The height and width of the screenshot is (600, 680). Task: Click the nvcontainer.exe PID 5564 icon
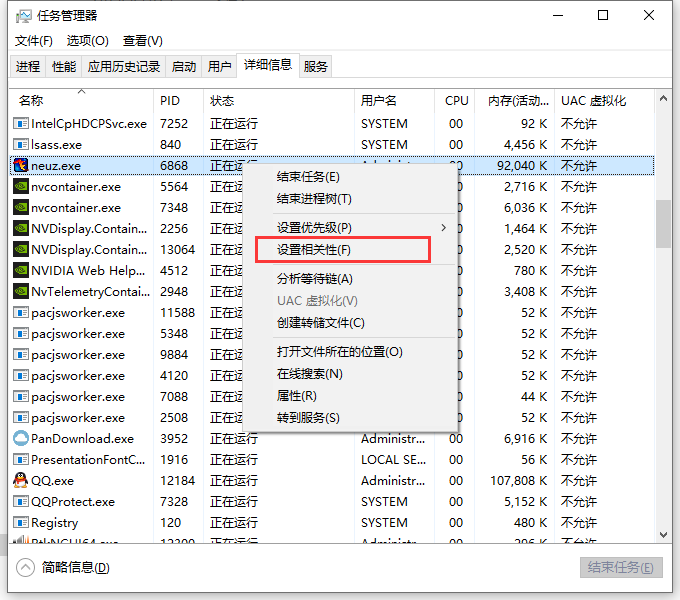[20, 186]
